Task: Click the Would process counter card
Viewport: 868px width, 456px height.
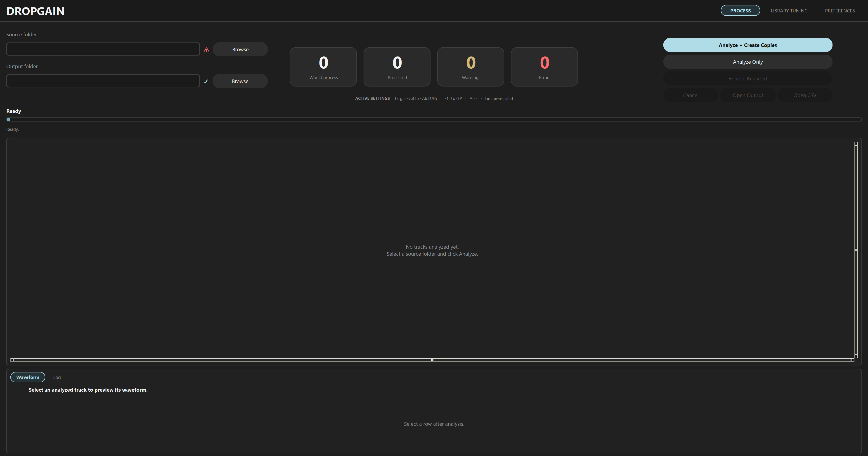Action: (323, 67)
